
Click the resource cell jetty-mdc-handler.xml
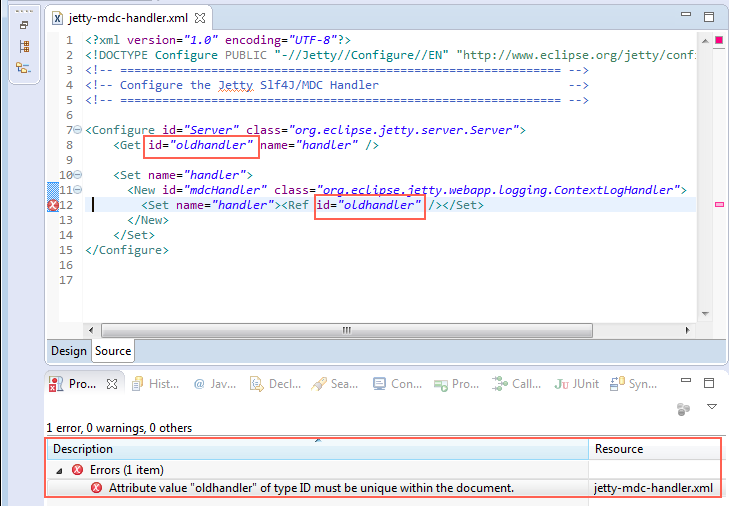[x=653, y=488]
